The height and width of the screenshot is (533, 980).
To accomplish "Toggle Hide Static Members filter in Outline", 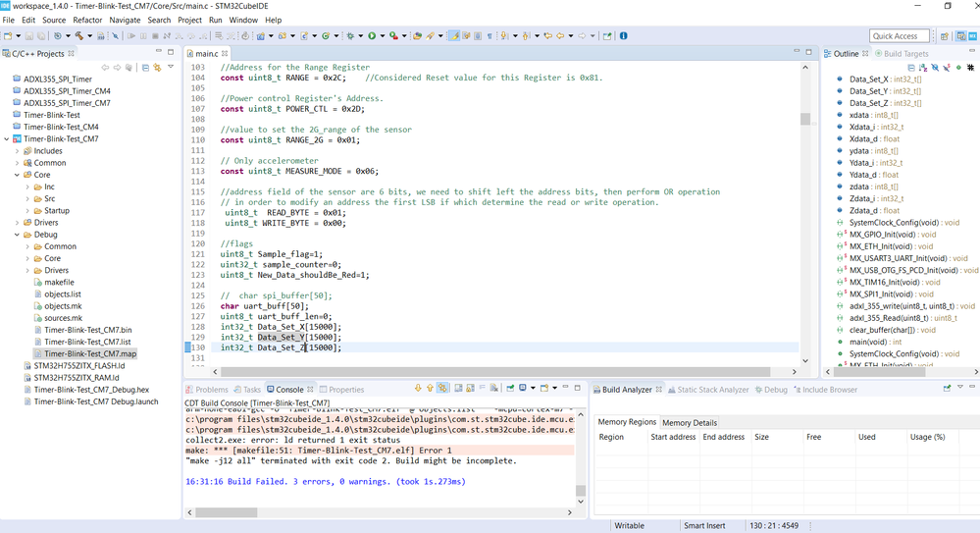I will click(x=947, y=67).
